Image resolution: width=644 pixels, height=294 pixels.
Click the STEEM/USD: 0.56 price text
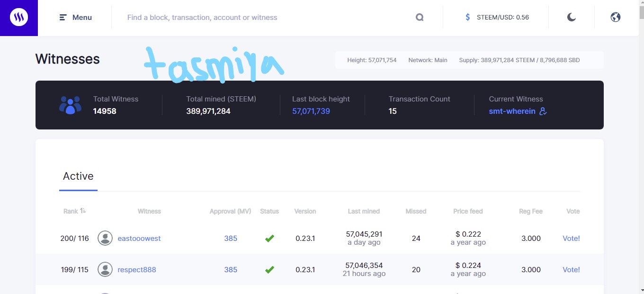point(503,18)
